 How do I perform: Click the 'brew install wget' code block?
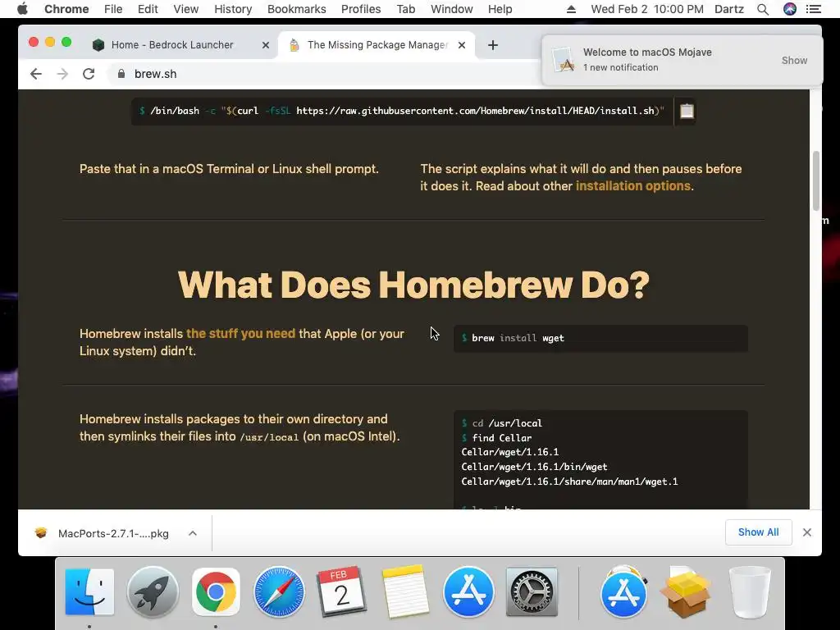(x=600, y=338)
